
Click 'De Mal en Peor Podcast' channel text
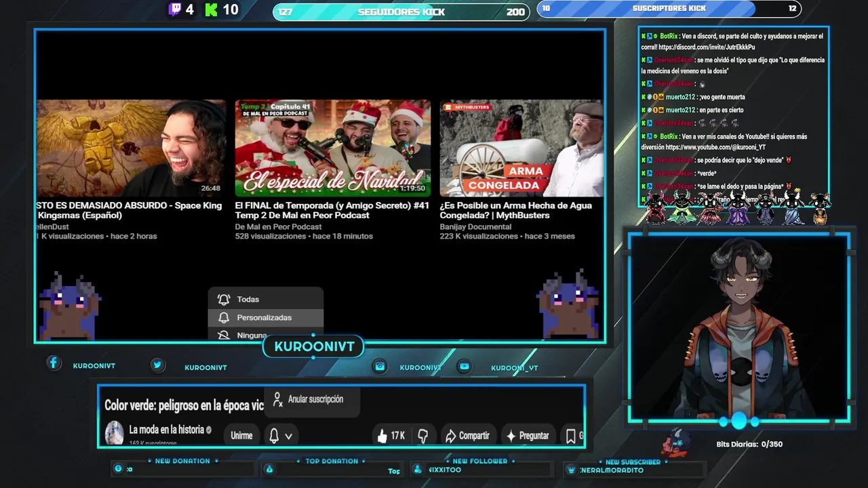point(278,226)
